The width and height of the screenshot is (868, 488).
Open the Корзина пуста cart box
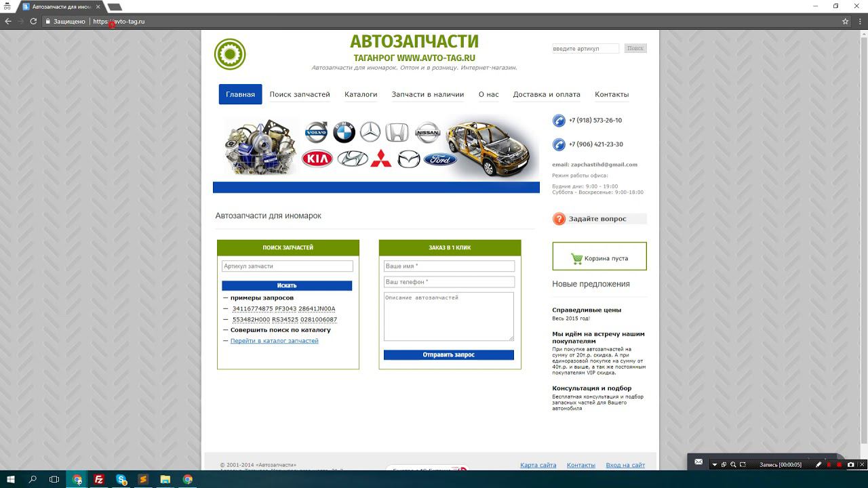tap(599, 256)
